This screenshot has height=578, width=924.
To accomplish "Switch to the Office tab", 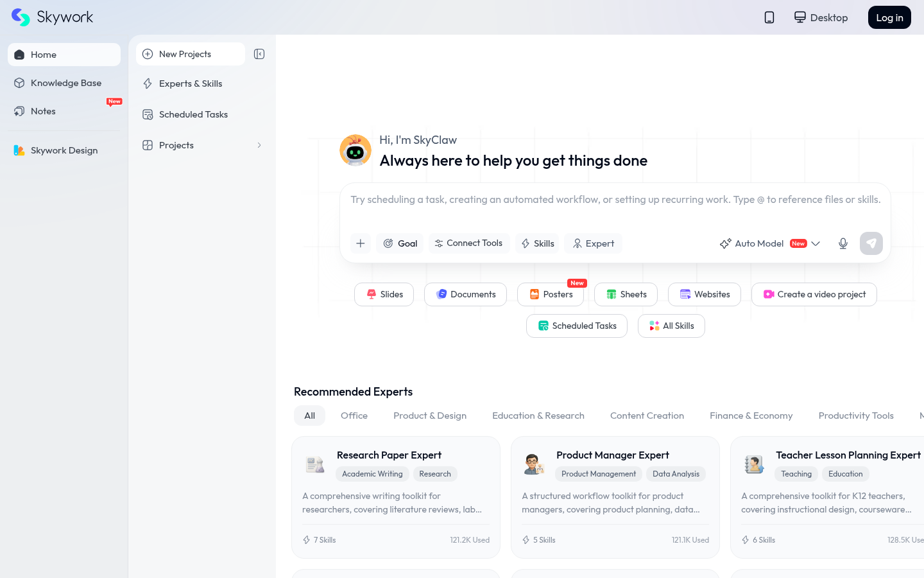I will coord(354,416).
